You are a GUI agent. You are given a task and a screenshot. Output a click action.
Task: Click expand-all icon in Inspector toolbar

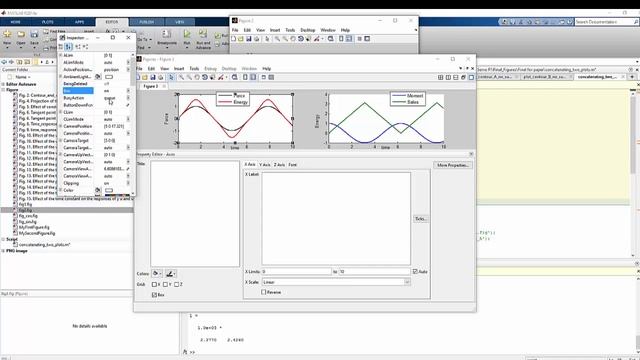point(78,47)
